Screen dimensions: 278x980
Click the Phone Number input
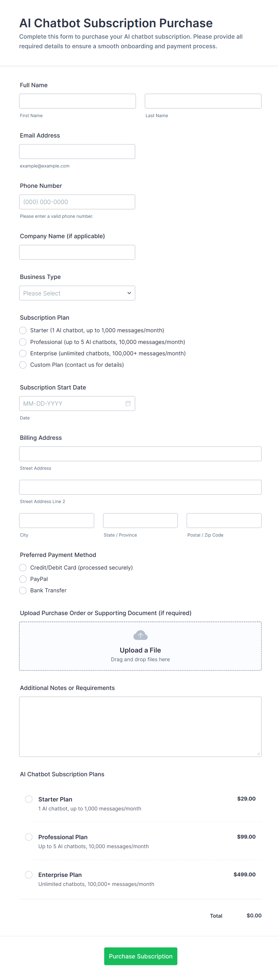click(77, 202)
